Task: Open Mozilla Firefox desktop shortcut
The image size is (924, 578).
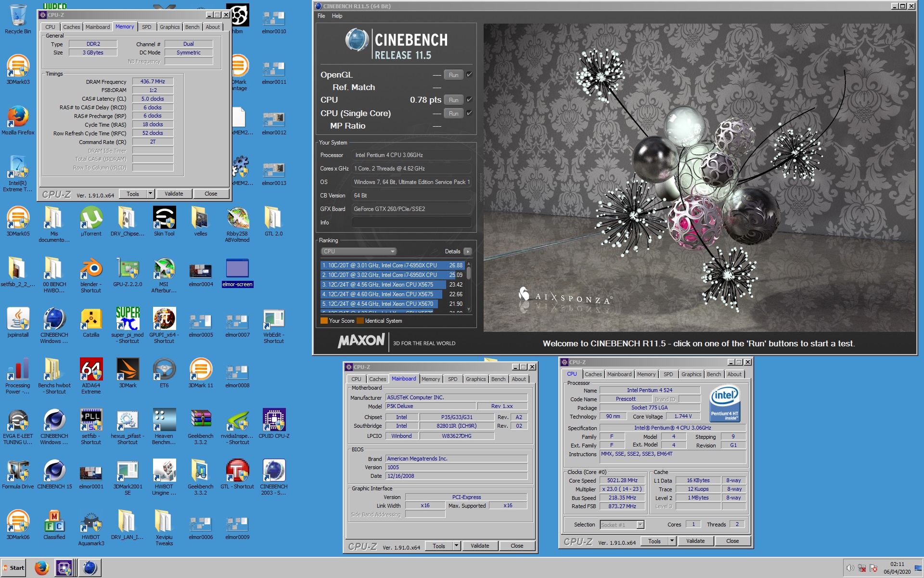Action: coord(18,120)
